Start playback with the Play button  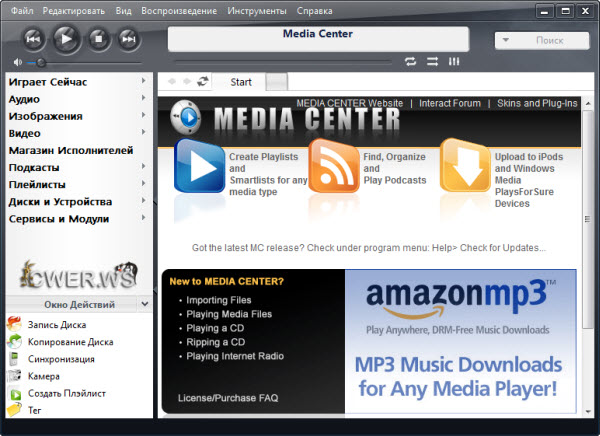coord(66,39)
